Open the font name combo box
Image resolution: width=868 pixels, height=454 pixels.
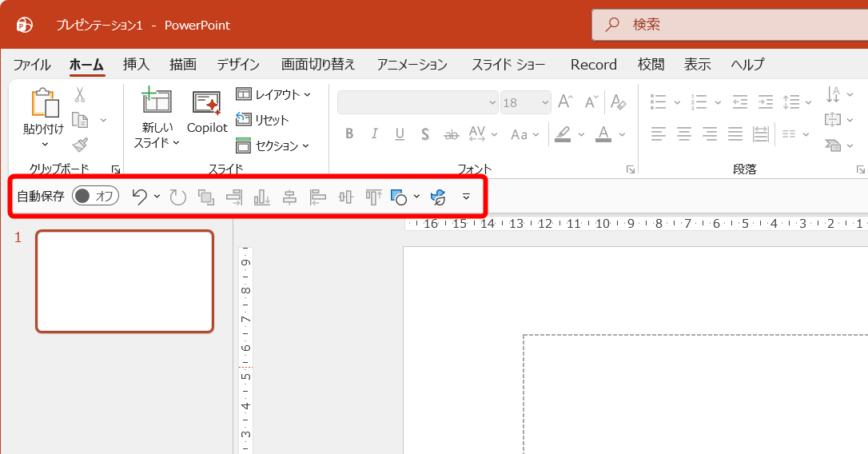418,102
